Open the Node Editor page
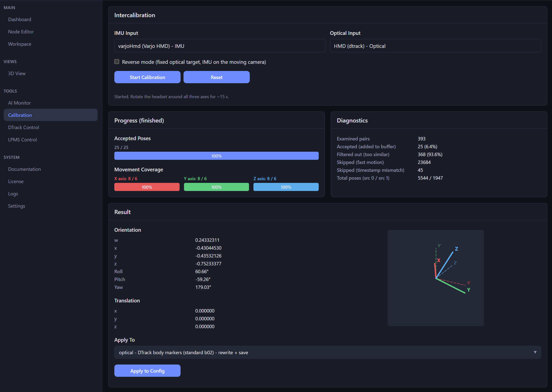Screen dimensions: 552x392 [21, 32]
